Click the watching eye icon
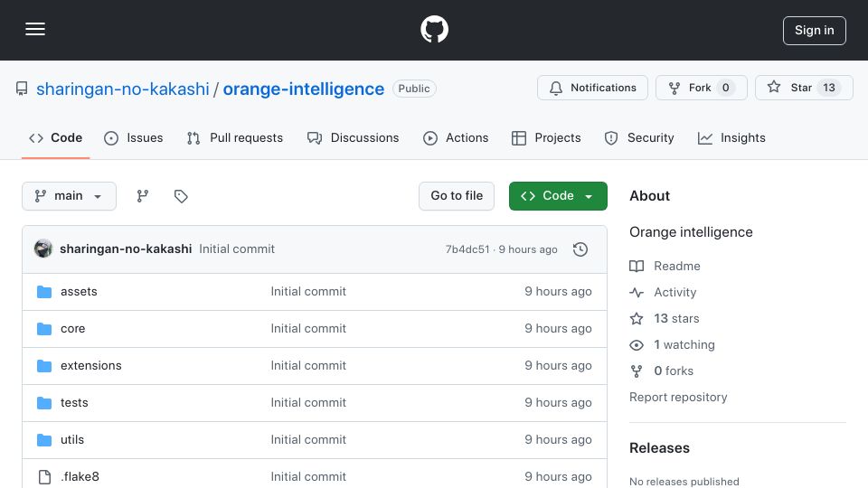This screenshot has width=868, height=488. tap(637, 345)
